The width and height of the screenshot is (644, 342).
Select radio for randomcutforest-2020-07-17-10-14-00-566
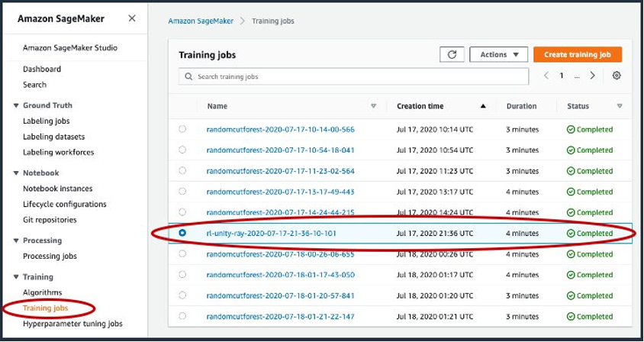coord(182,129)
